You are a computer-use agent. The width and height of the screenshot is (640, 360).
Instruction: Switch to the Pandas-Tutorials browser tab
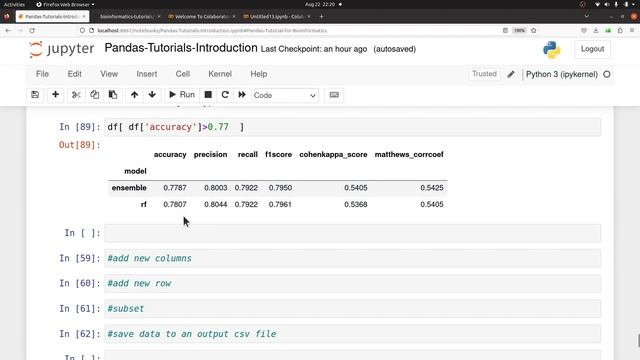(52, 16)
